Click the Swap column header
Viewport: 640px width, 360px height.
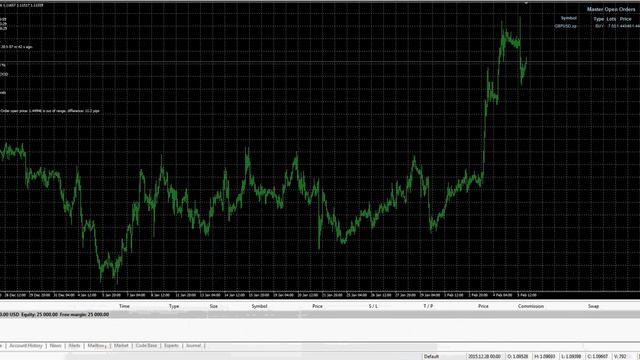point(593,306)
